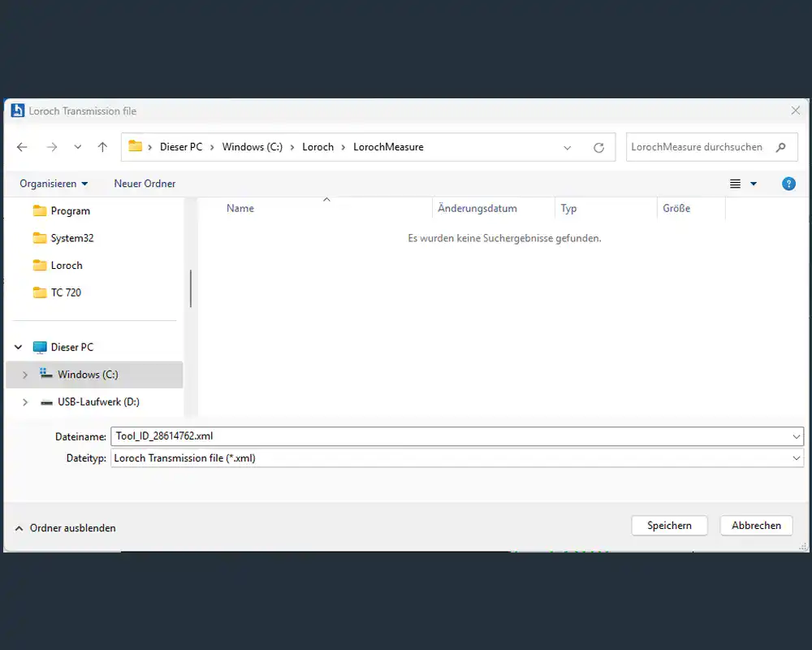
Task: Collapse the Dieser PC tree node
Action: tap(19, 347)
